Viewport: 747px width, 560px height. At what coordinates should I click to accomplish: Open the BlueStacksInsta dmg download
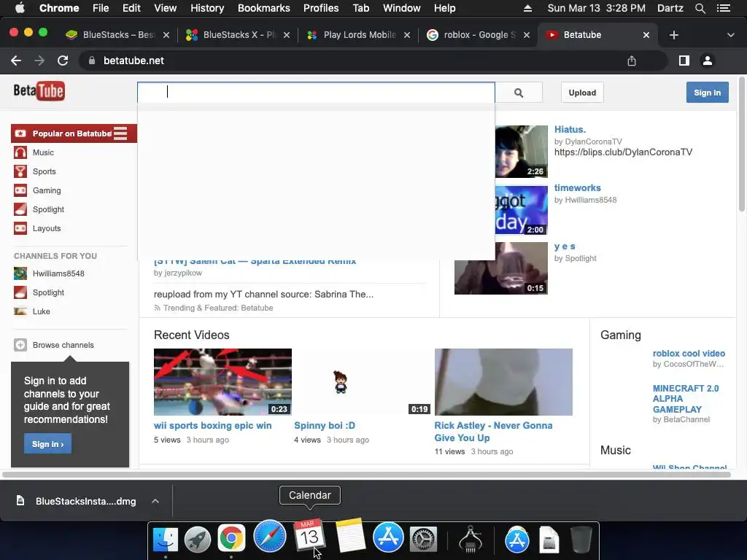point(77,501)
